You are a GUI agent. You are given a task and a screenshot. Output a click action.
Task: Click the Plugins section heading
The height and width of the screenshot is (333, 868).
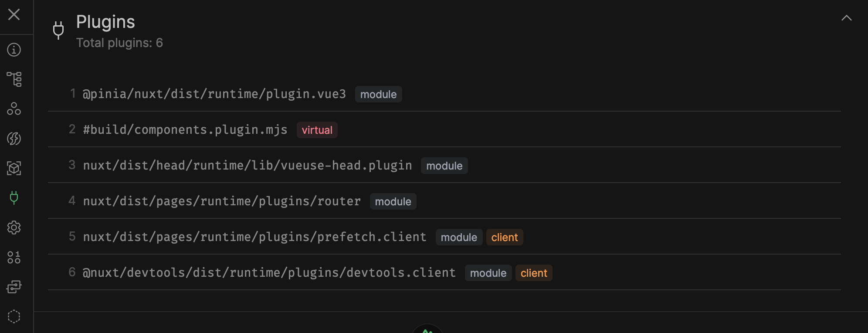coord(105,22)
